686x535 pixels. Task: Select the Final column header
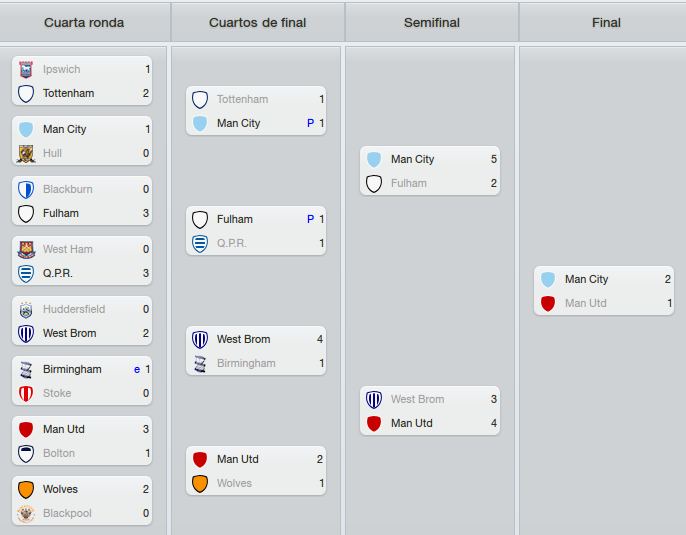606,22
